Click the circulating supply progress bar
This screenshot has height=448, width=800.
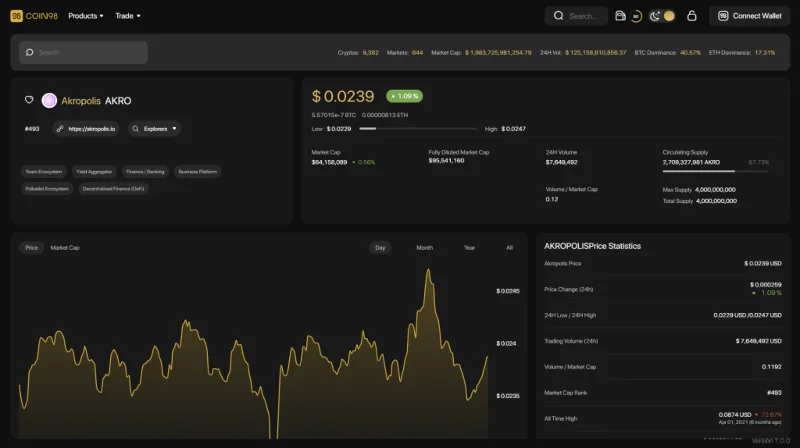[715, 171]
